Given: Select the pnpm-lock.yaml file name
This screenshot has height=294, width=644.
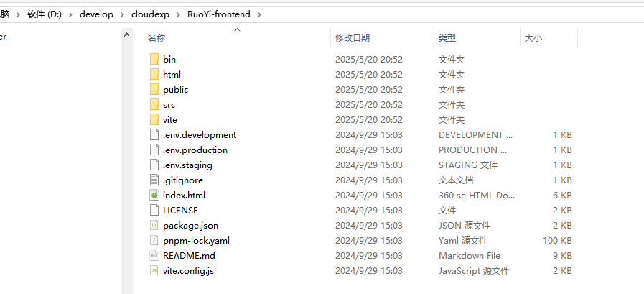Looking at the screenshot, I should point(196,241).
